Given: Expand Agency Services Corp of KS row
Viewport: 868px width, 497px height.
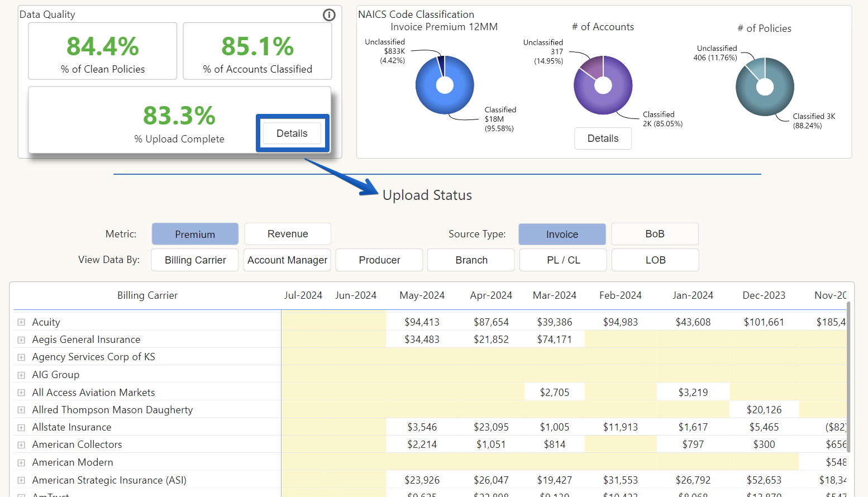Looking at the screenshot, I should (21, 357).
